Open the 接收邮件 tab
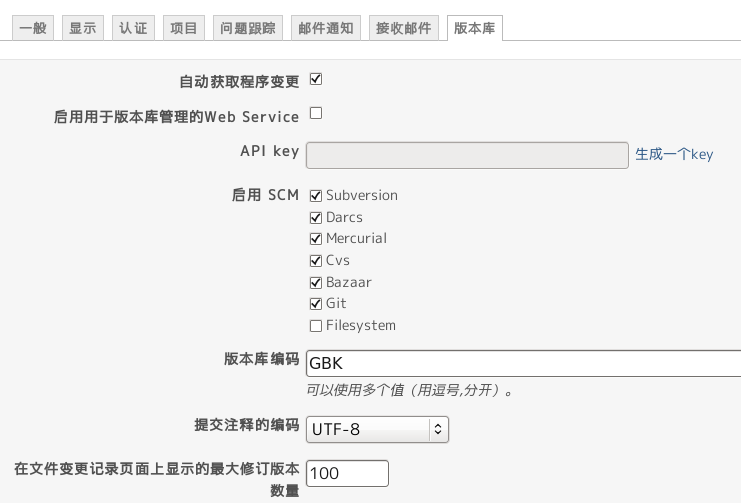The height and width of the screenshot is (503, 741). point(404,28)
